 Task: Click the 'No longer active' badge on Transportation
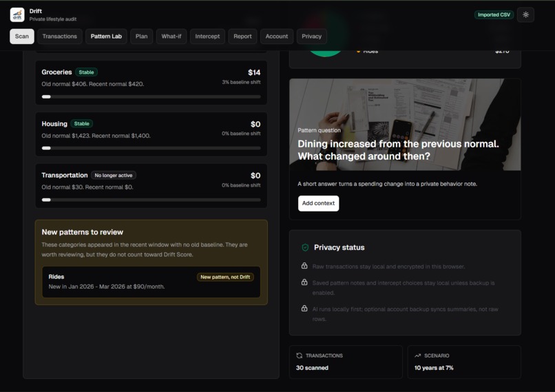tap(113, 175)
